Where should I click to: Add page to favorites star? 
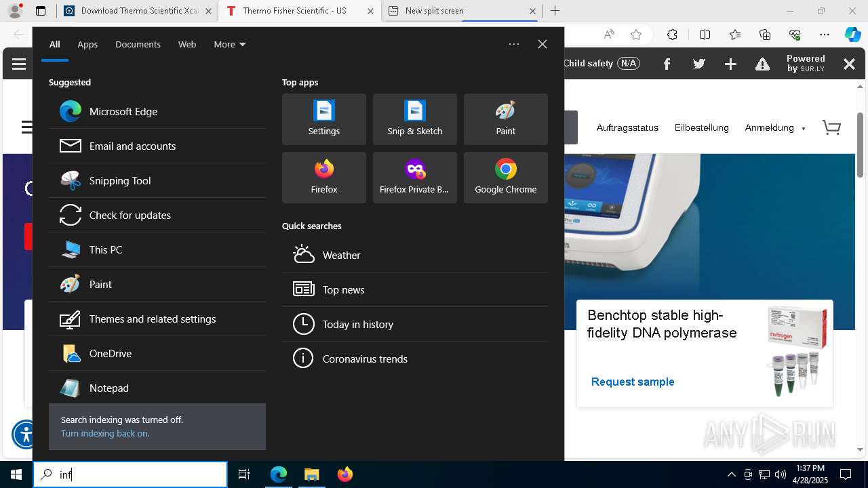pyautogui.click(x=635, y=35)
